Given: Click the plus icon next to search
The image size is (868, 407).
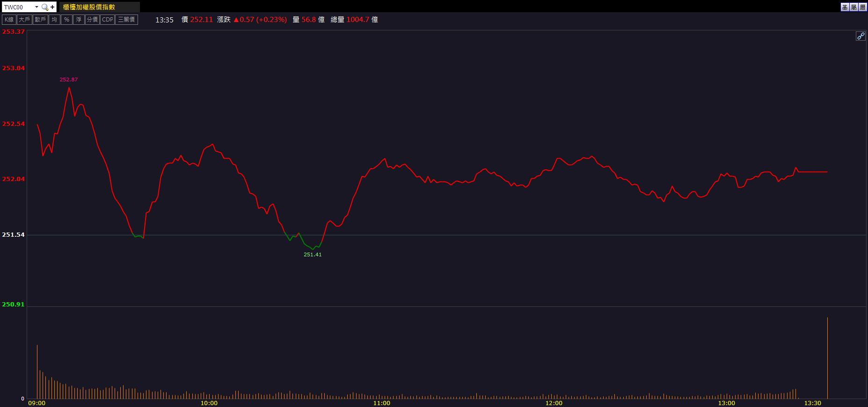Looking at the screenshot, I should pos(52,7).
